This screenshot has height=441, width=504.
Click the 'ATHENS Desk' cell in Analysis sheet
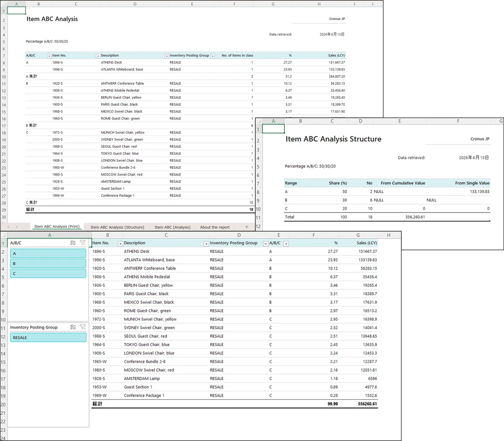click(136, 252)
